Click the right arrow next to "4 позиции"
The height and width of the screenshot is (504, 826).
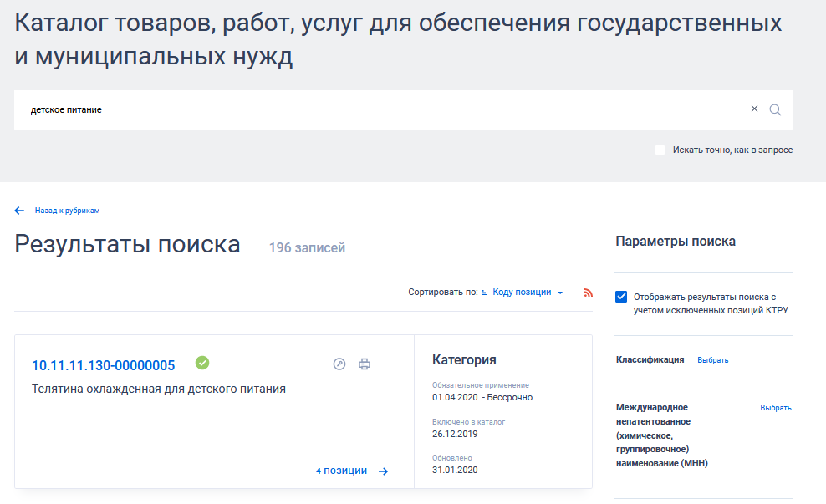pos(383,471)
